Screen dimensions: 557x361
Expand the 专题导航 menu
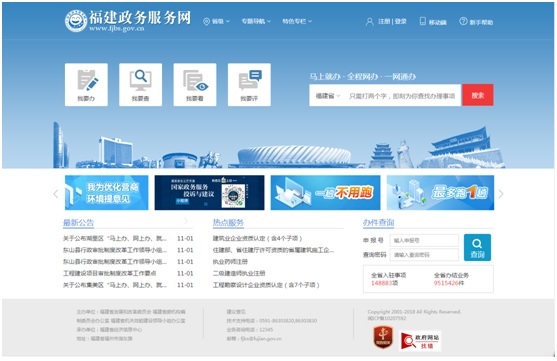coord(256,21)
